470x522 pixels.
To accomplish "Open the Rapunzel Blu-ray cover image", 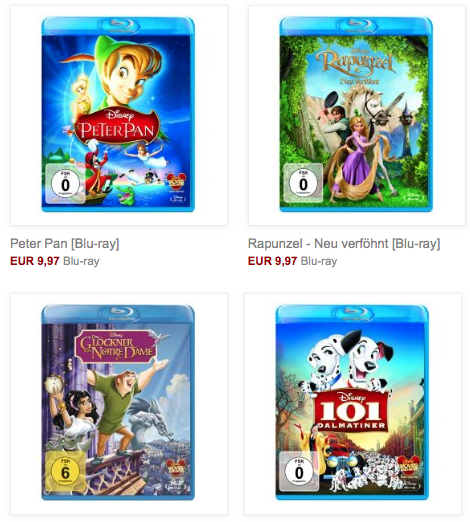I will (x=356, y=114).
